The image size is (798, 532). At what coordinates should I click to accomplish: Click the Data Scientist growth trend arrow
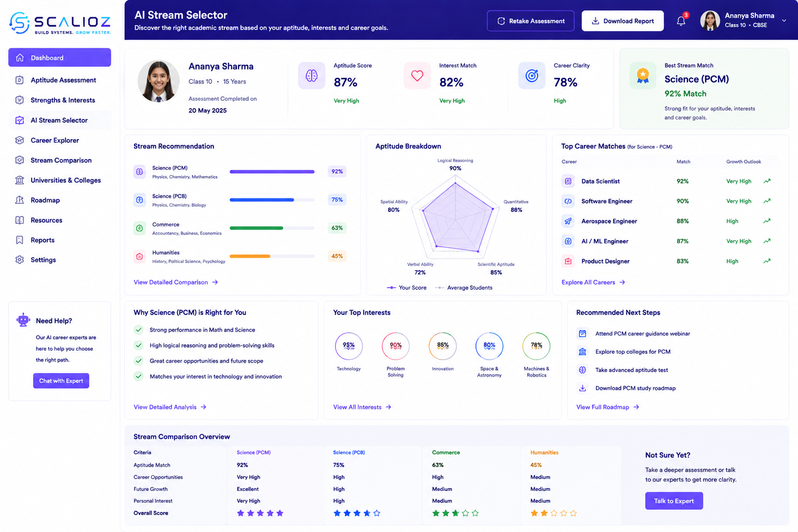click(767, 181)
